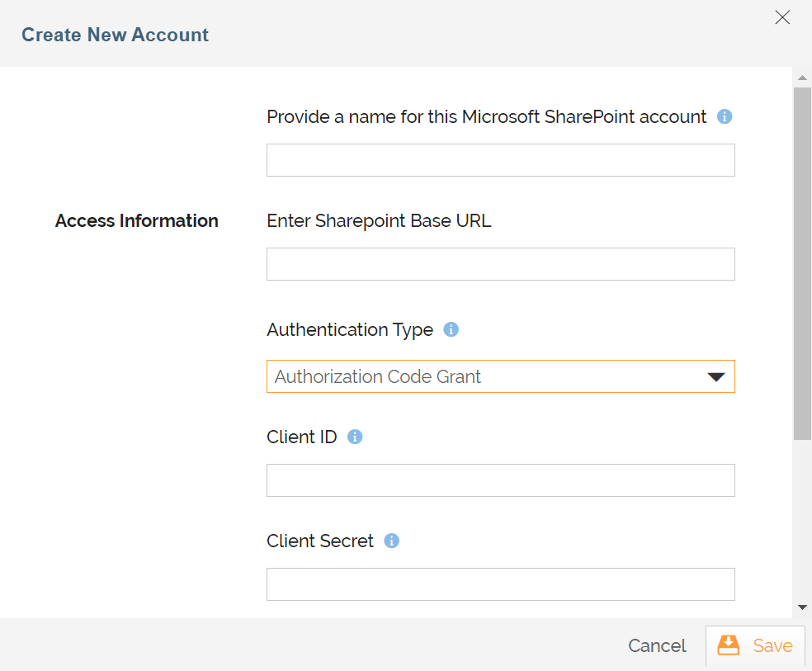Focus the Client ID input field
The width and height of the screenshot is (812, 671).
(x=500, y=480)
